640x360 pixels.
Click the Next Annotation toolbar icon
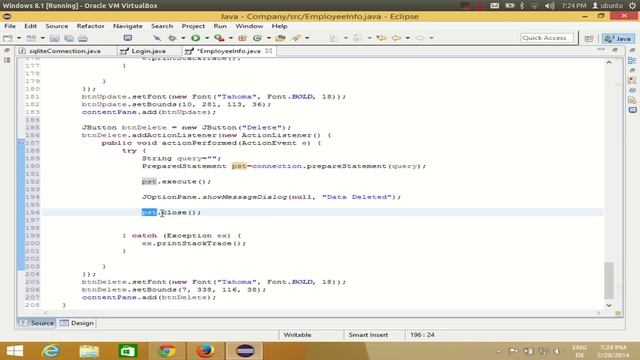(x=334, y=38)
